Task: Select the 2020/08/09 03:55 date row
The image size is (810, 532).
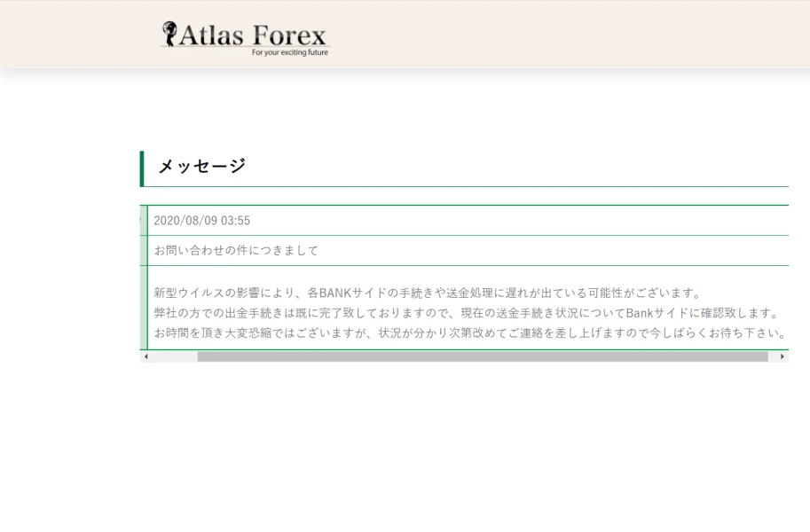Action: pos(202,221)
